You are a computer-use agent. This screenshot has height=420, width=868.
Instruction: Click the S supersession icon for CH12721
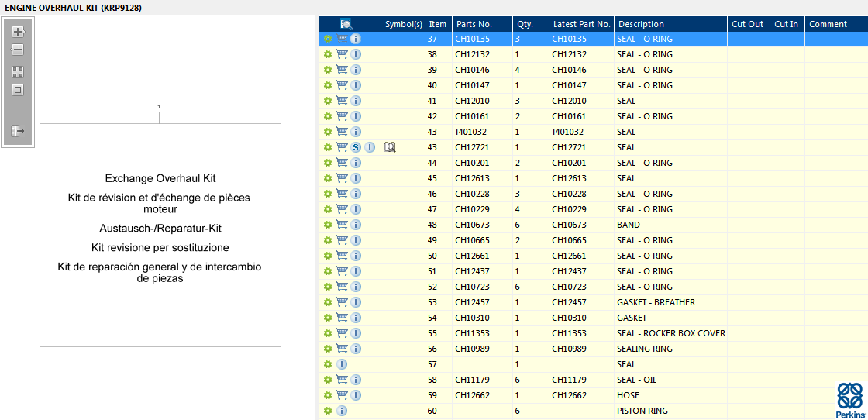(x=356, y=147)
